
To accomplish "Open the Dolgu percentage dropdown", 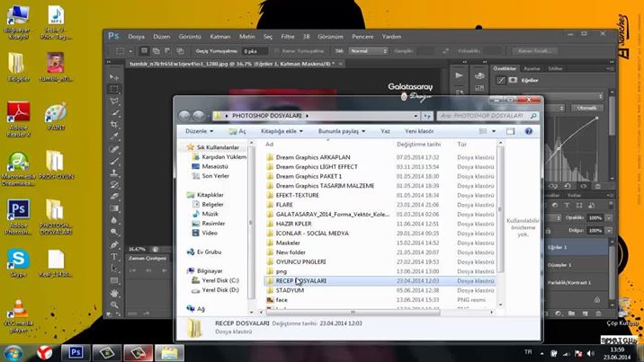I will tap(609, 230).
